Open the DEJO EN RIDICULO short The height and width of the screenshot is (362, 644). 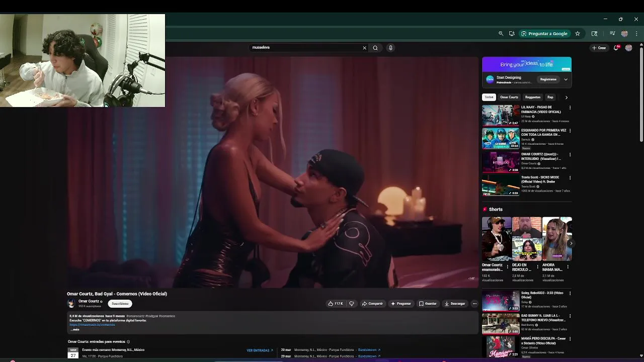click(526, 239)
